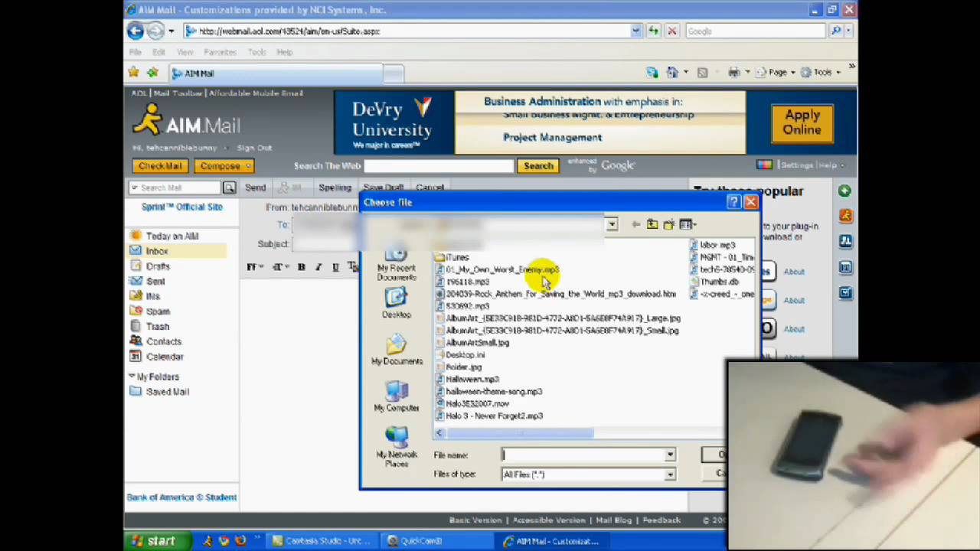Click inside Search The Web field
The height and width of the screenshot is (551, 980).
click(439, 166)
